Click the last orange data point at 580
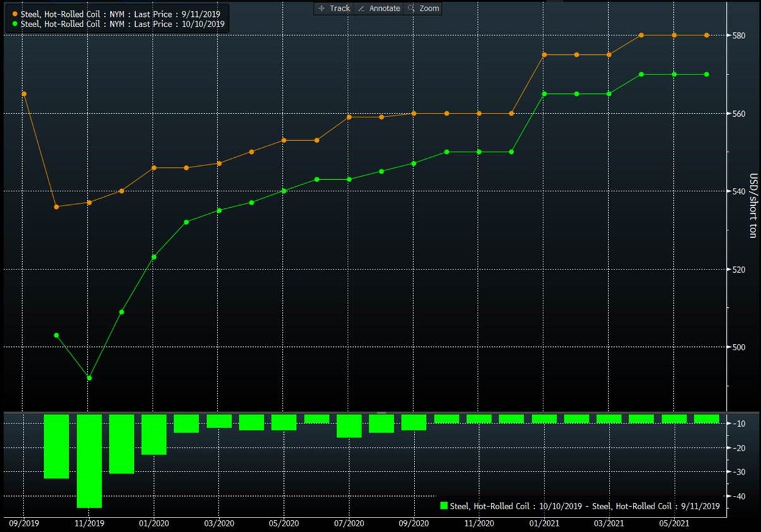Viewport: 761px width, 532px height. click(706, 35)
